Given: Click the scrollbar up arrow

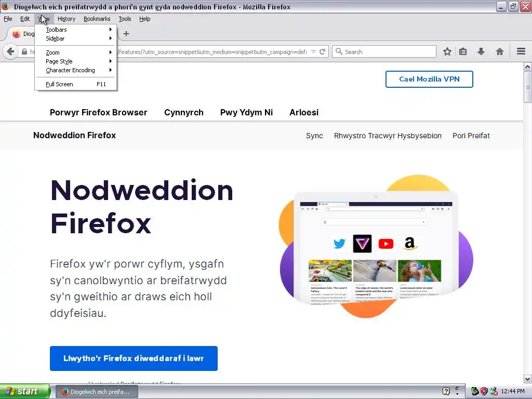Looking at the screenshot, I should coord(527,67).
